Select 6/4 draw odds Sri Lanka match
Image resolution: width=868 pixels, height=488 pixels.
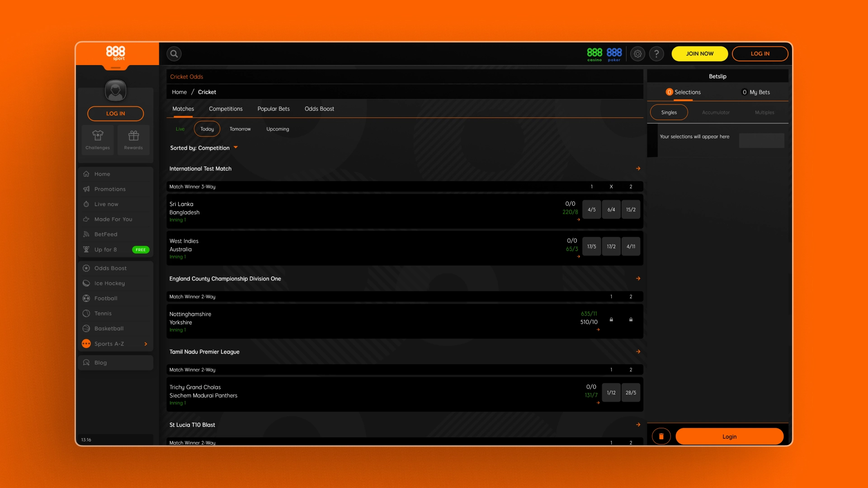tap(611, 210)
